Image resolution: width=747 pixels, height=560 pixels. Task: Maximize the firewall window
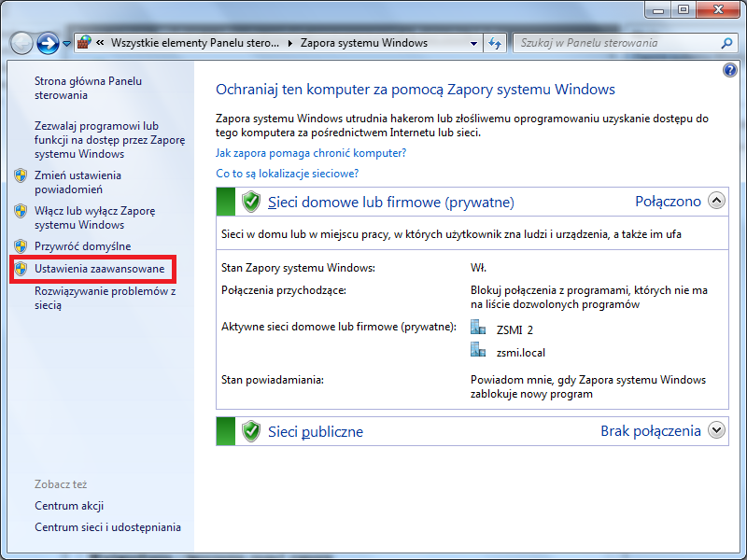coord(684,9)
